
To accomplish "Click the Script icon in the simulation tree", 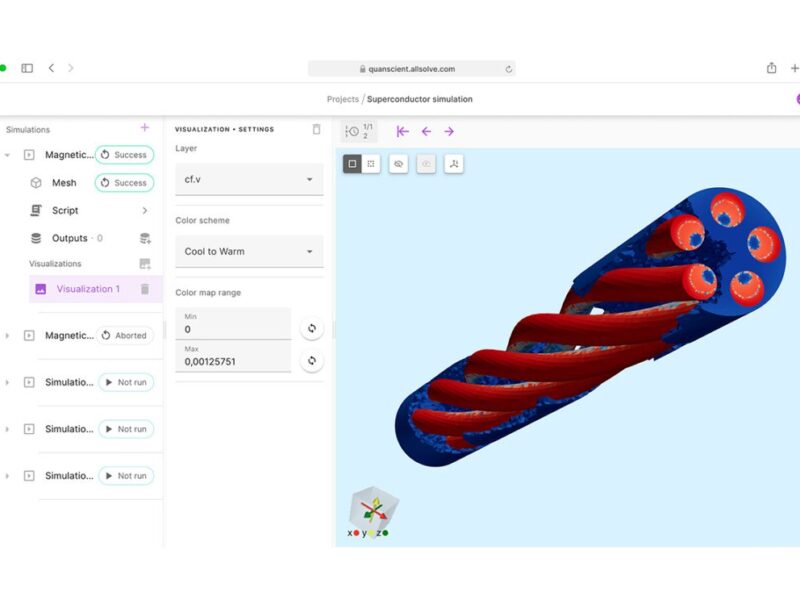I will [35, 210].
